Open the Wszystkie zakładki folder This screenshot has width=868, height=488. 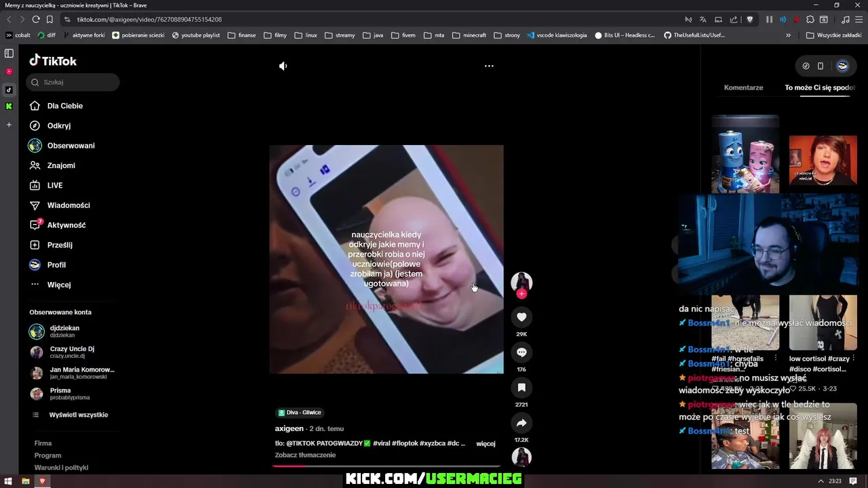tap(833, 35)
